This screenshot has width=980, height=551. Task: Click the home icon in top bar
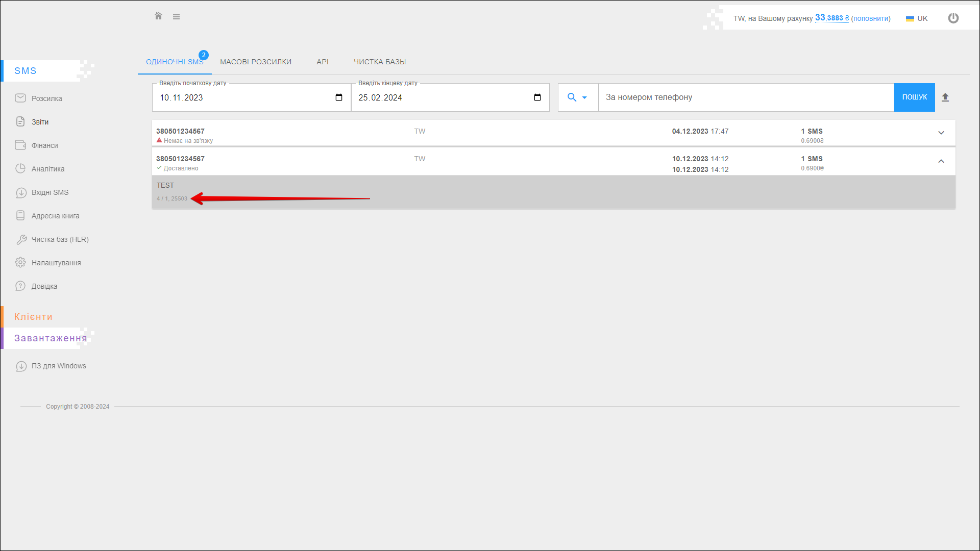pos(158,16)
